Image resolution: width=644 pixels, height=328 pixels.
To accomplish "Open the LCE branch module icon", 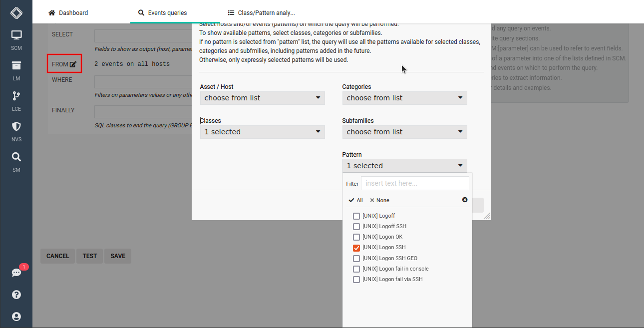I will tap(16, 96).
